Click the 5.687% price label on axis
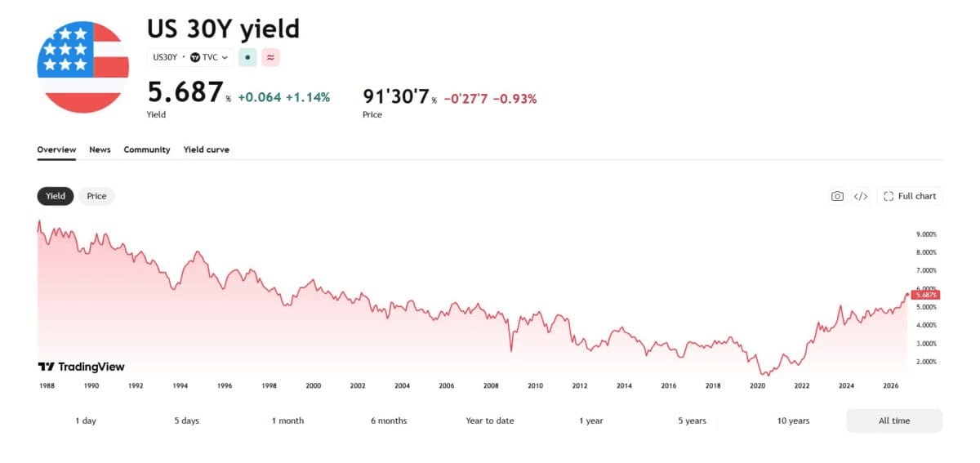 pyautogui.click(x=927, y=295)
